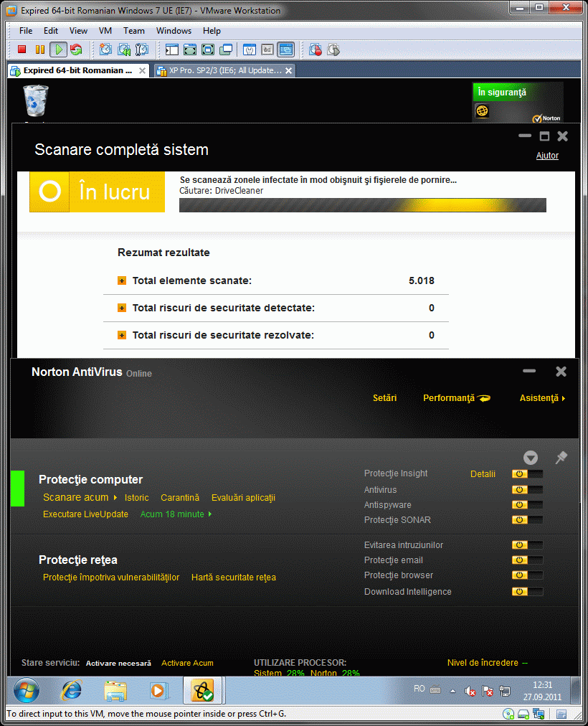Viewport: 588px width, 726px height.
Task: Take a VM snapshot via toolbar icon
Action: (106, 49)
